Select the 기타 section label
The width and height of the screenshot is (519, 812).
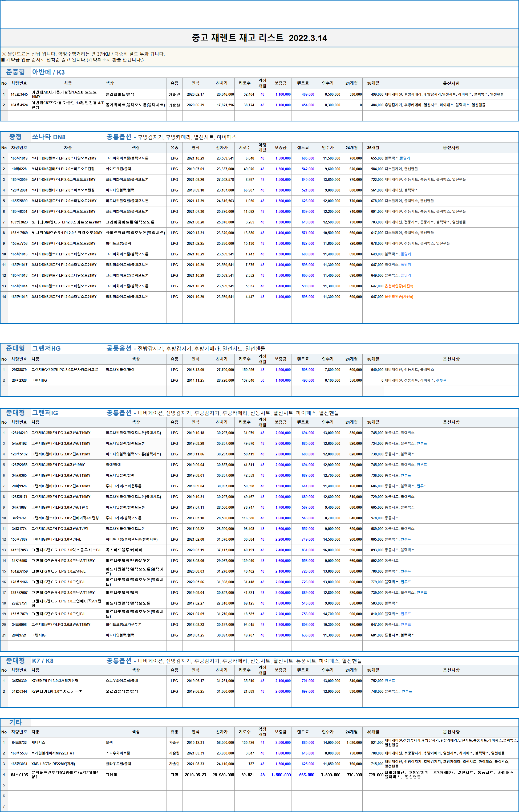15,722
